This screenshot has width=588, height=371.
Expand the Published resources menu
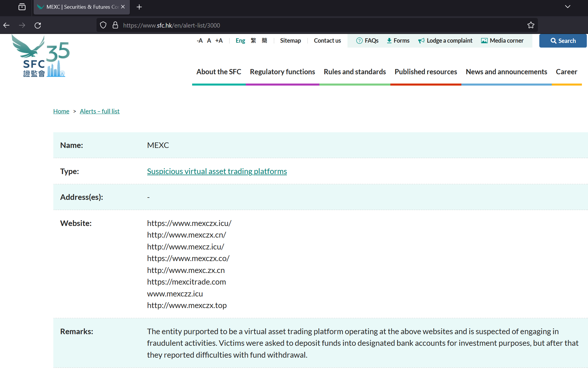coord(425,72)
